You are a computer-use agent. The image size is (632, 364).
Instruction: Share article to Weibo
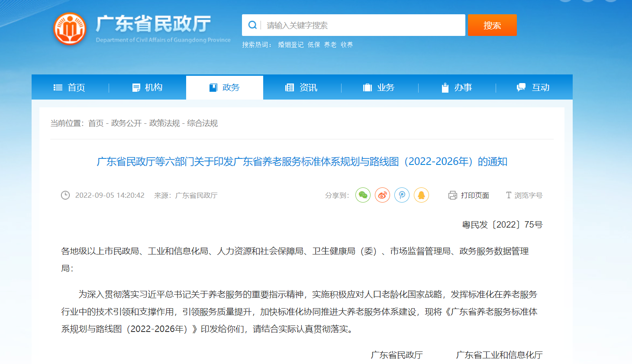click(x=382, y=195)
